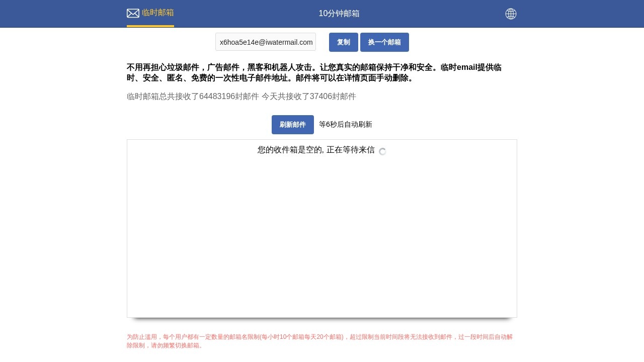Viewport: 644px width, 362px height.
Task: Click the empty inbox message text
Action: (x=316, y=150)
